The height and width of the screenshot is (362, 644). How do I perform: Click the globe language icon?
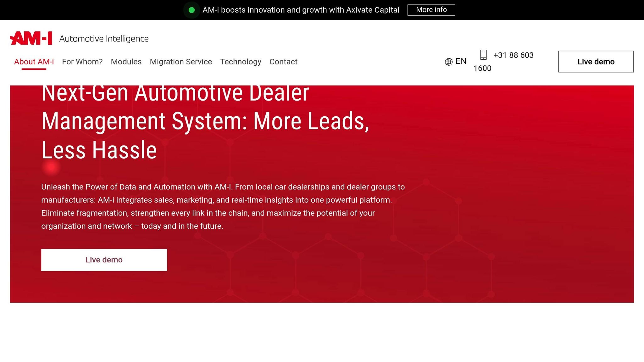coord(448,62)
